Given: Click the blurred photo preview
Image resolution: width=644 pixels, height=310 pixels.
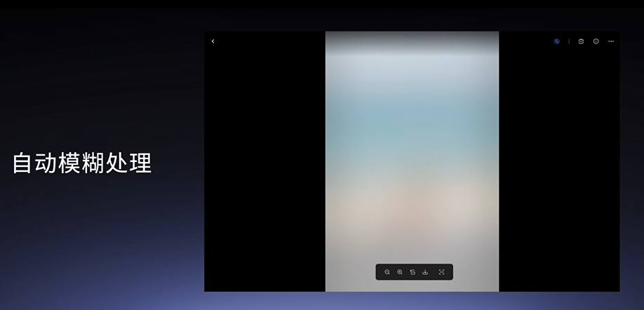Looking at the screenshot, I should coord(412,161).
